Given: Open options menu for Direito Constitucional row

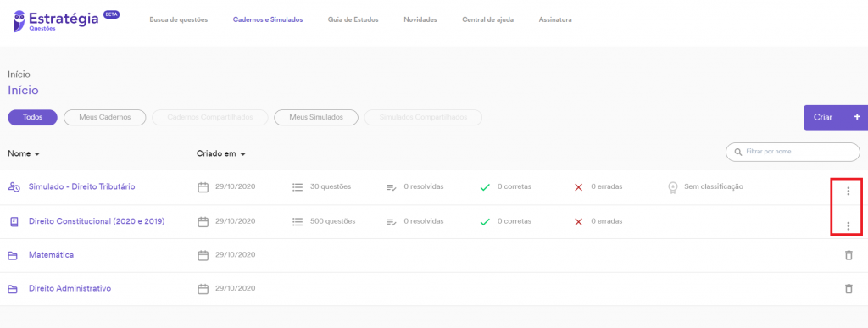Looking at the screenshot, I should click(x=848, y=225).
